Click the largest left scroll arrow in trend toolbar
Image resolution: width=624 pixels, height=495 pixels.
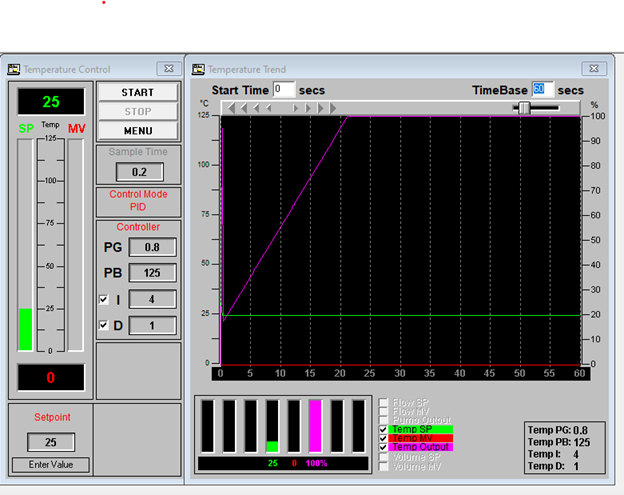(231, 108)
